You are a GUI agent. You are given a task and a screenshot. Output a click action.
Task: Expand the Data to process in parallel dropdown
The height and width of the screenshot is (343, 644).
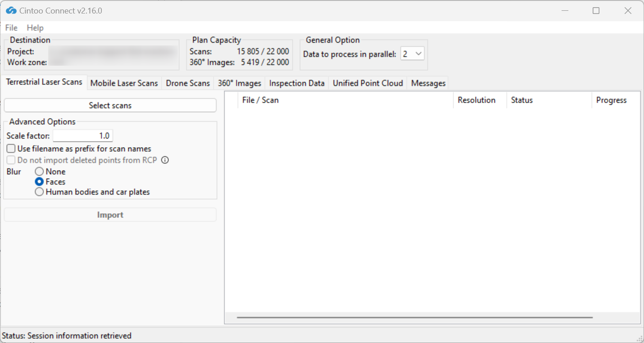tap(413, 54)
